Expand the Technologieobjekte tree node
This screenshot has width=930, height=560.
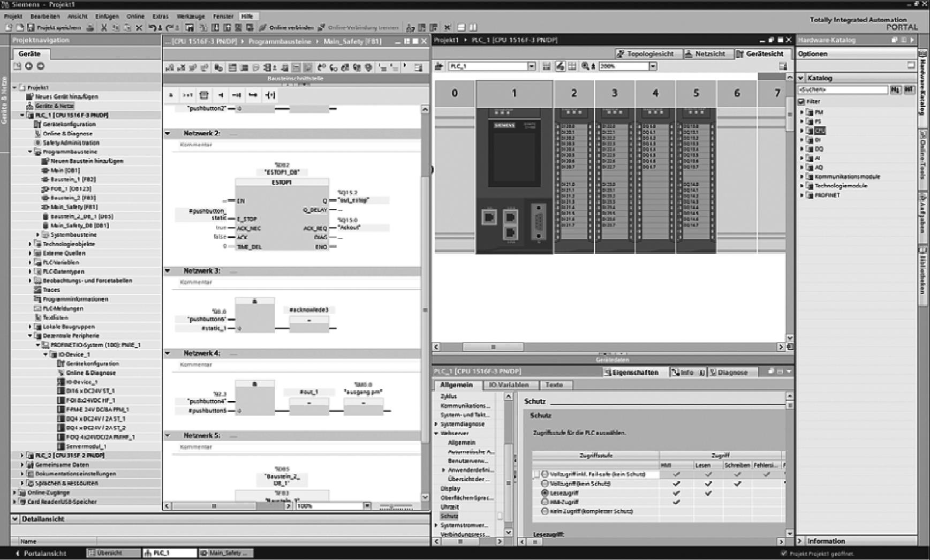30,244
